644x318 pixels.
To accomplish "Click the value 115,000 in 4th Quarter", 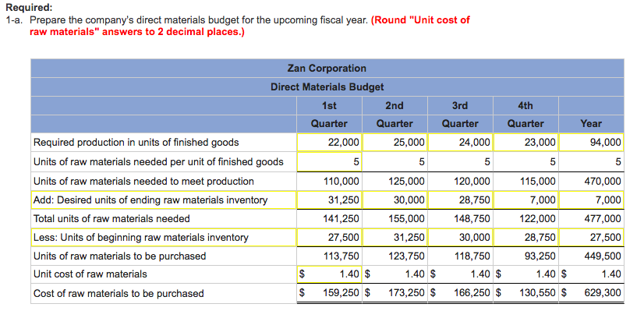I will coord(538,181).
